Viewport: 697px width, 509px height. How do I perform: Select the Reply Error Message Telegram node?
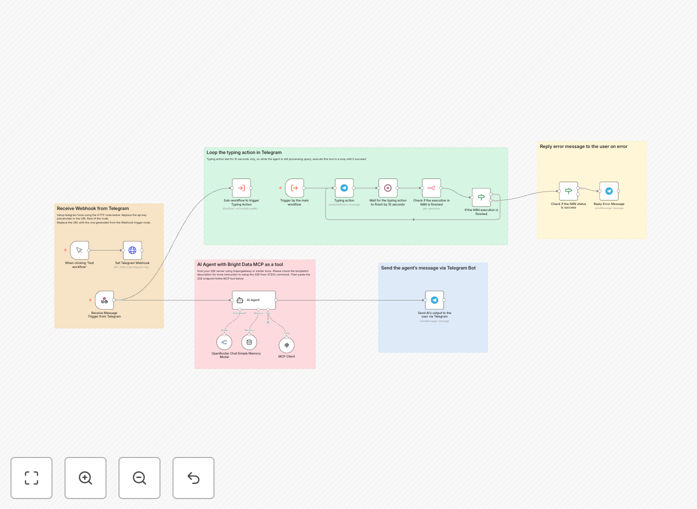coord(609,191)
